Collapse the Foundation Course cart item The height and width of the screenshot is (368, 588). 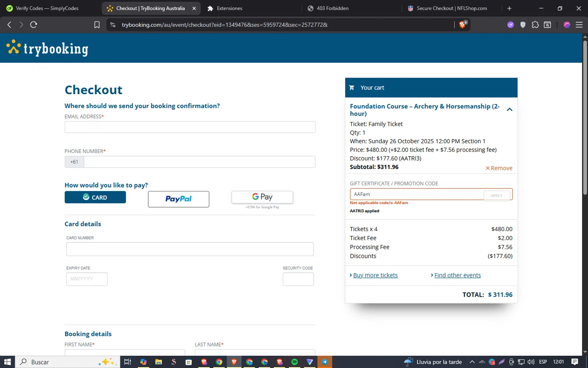coord(510,110)
